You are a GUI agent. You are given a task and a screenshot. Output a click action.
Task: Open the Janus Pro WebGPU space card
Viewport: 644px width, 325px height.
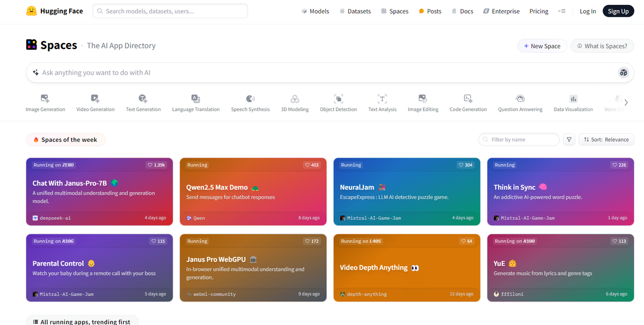tap(253, 268)
